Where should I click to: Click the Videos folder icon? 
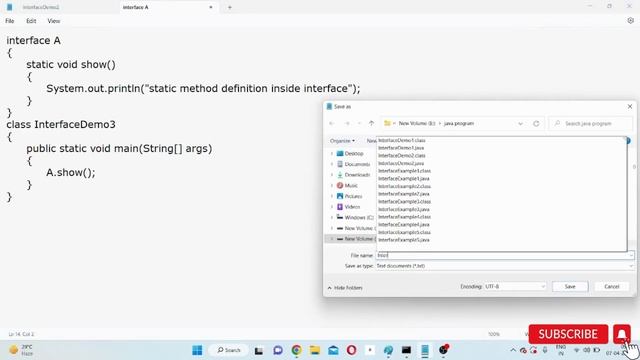point(340,207)
